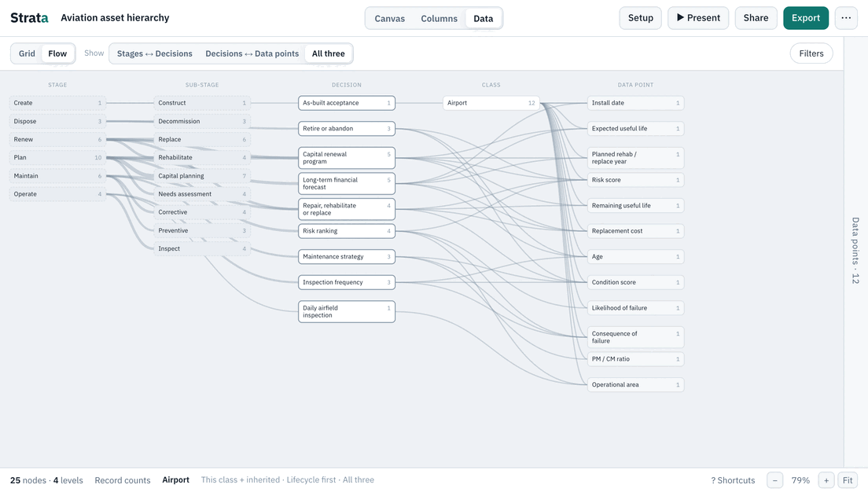This screenshot has width=868, height=492.
Task: Open the more options ellipsis menu
Action: point(846,18)
